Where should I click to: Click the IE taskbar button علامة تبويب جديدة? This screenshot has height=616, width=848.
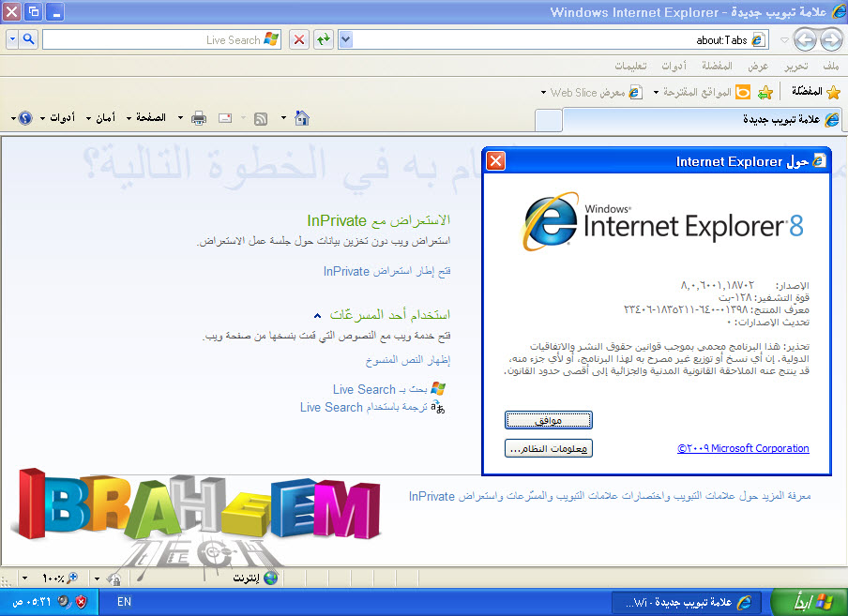click(687, 602)
